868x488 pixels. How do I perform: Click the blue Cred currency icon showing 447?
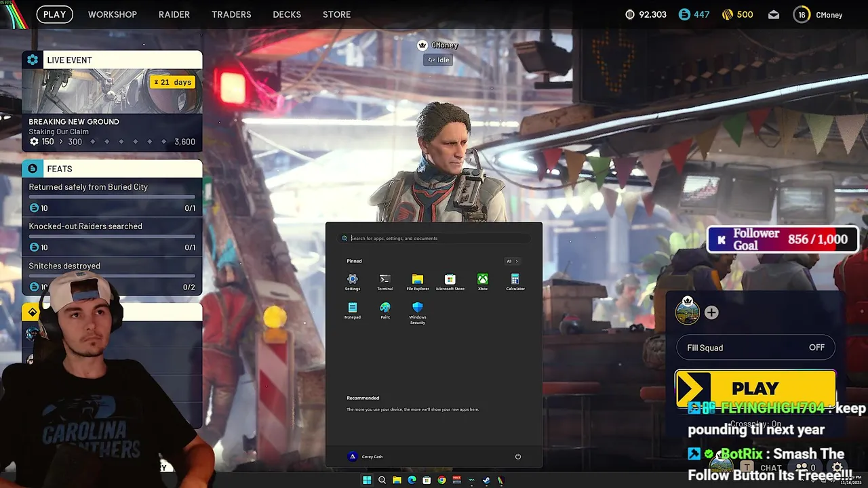pos(684,14)
